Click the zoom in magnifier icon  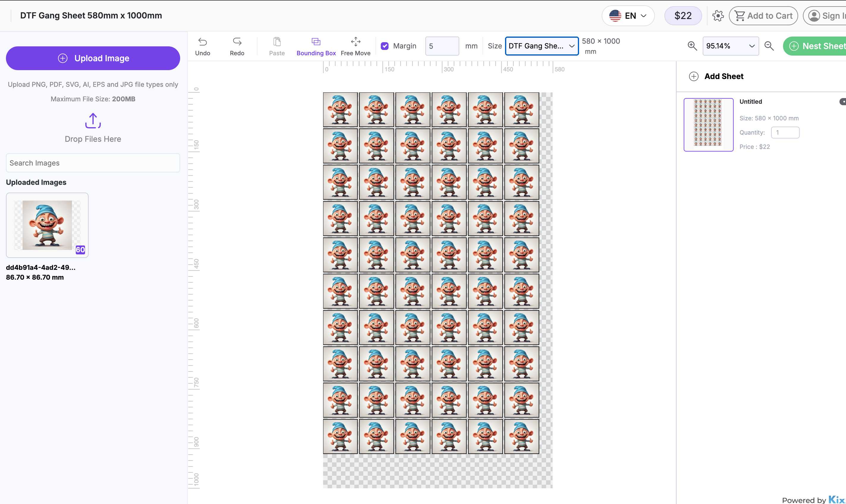click(693, 46)
